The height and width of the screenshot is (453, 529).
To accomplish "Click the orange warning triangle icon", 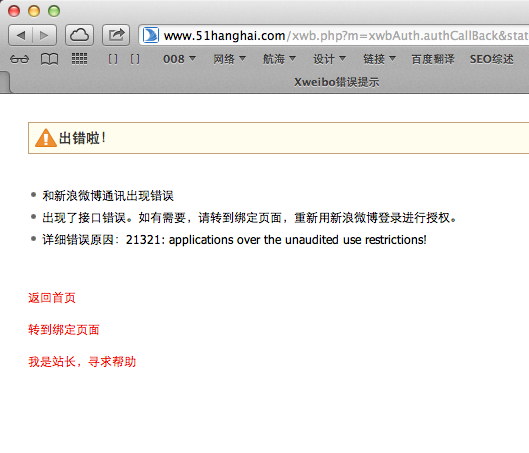I will pos(46,138).
